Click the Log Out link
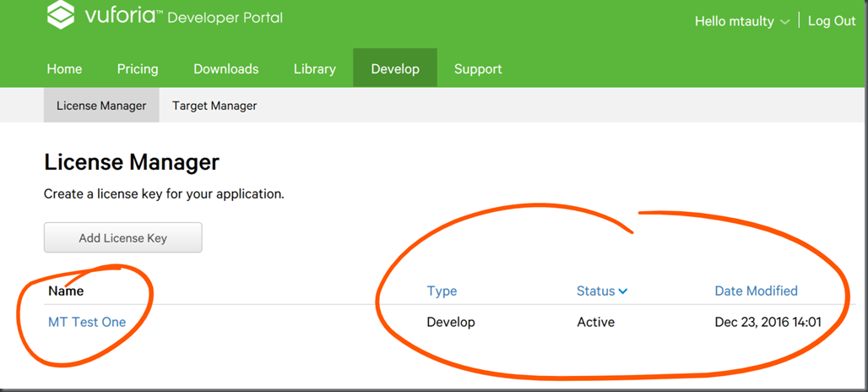The width and height of the screenshot is (868, 392). click(832, 22)
